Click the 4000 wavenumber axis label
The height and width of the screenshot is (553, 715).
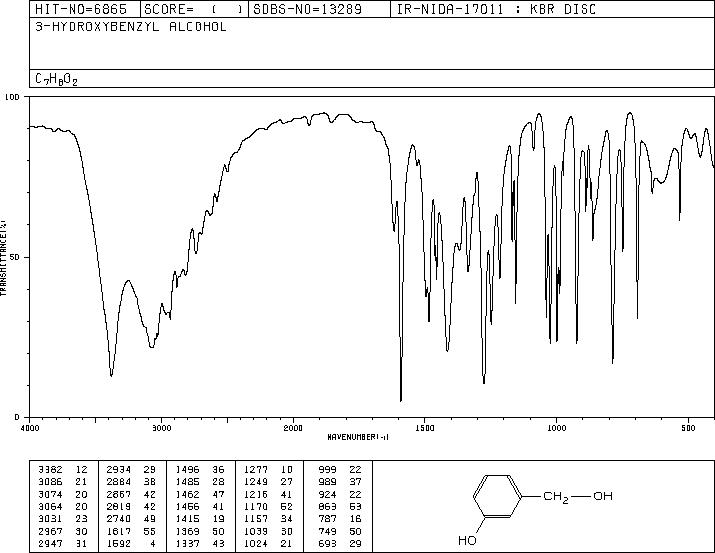click(x=30, y=428)
